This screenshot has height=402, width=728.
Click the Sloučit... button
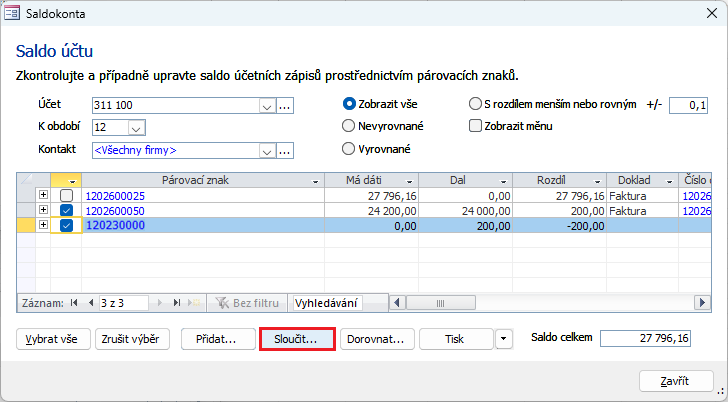click(297, 339)
